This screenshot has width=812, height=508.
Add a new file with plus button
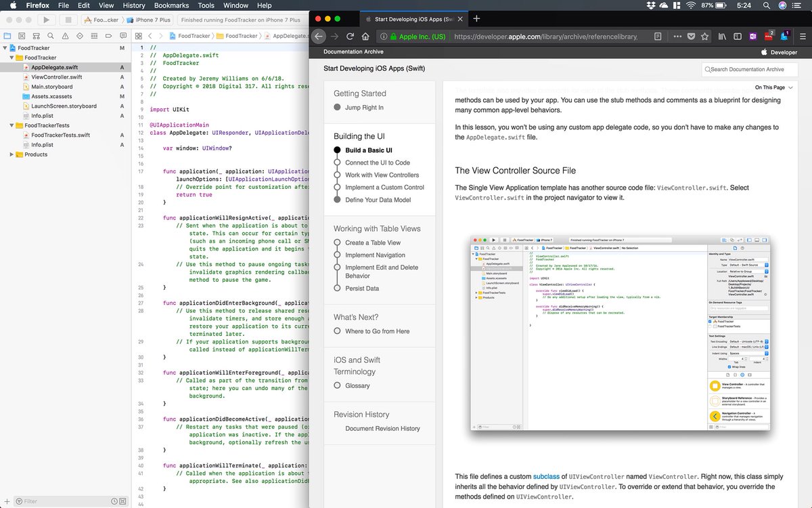[5, 502]
